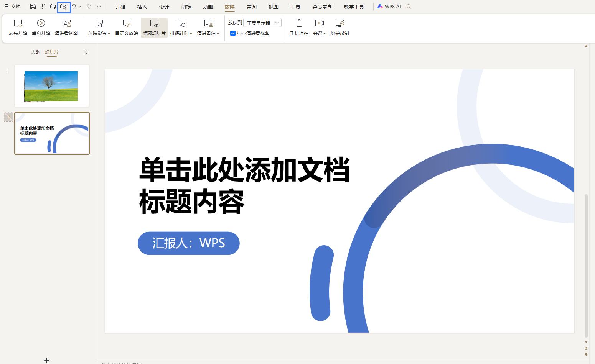Image resolution: width=595 pixels, height=364 pixels.
Task: Open 排练计时 dropdown
Action: point(181,28)
